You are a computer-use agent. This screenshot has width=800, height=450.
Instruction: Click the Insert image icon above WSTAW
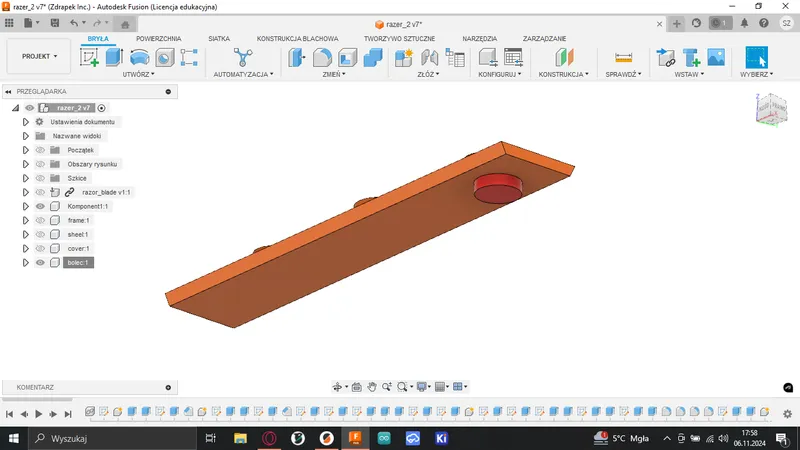[x=715, y=58]
